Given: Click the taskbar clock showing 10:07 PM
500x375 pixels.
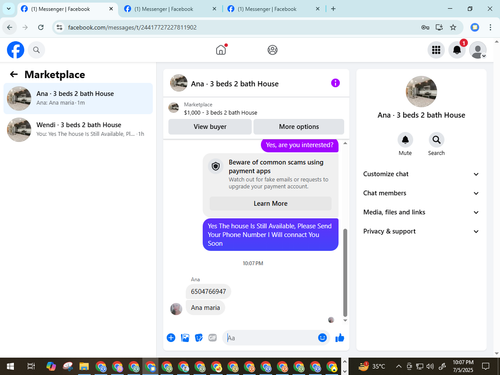Looking at the screenshot, I should click(x=463, y=366).
